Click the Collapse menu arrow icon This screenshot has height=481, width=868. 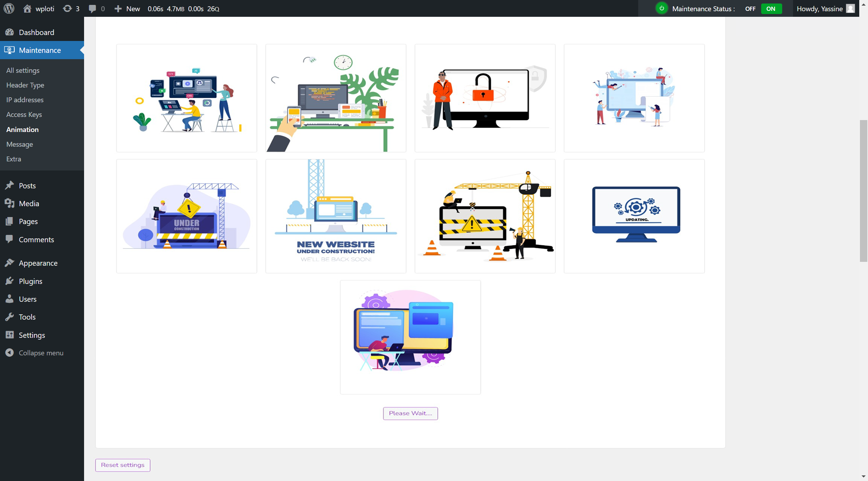coord(9,353)
